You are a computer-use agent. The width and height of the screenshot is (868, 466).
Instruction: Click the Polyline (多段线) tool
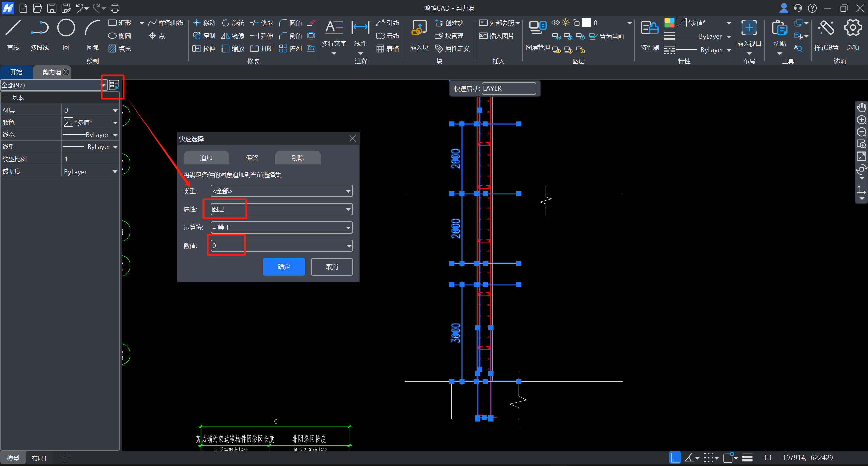point(40,28)
